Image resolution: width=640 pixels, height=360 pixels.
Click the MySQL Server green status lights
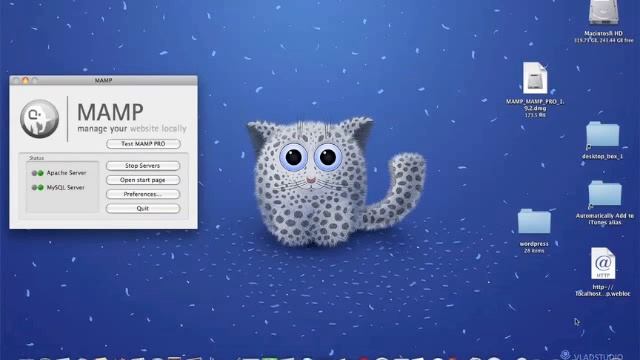(38, 188)
